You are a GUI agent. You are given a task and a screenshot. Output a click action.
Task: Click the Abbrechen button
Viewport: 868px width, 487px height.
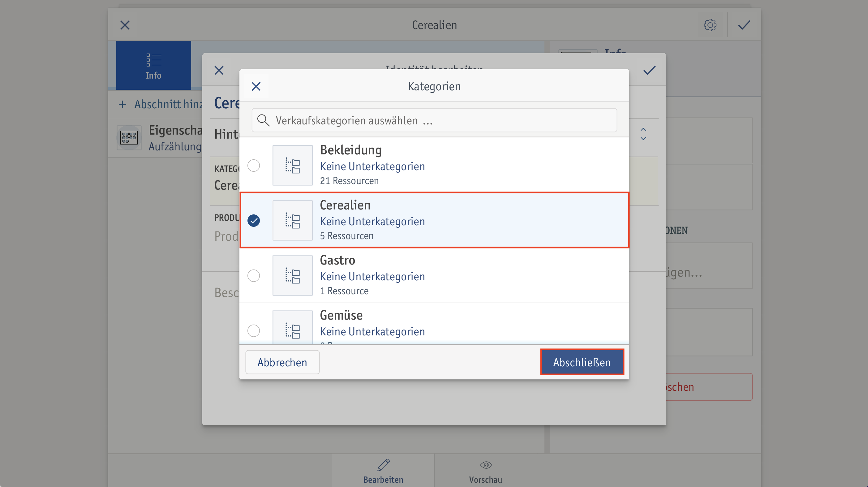[x=282, y=362]
